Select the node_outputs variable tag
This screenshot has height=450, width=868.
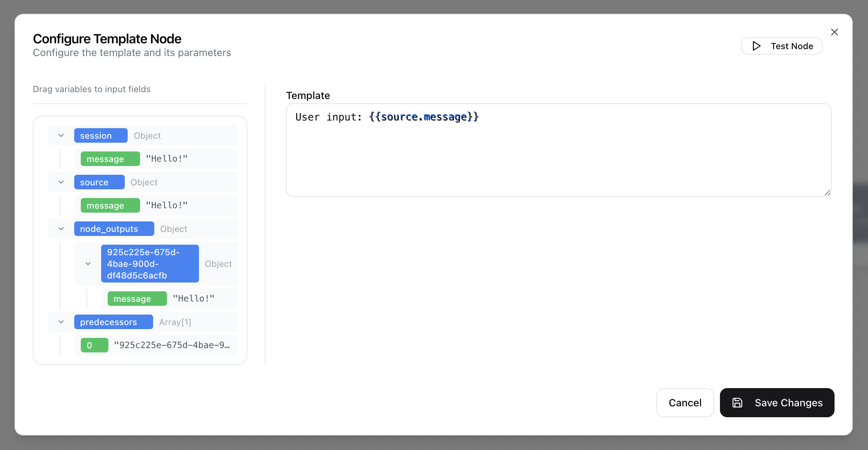click(114, 229)
